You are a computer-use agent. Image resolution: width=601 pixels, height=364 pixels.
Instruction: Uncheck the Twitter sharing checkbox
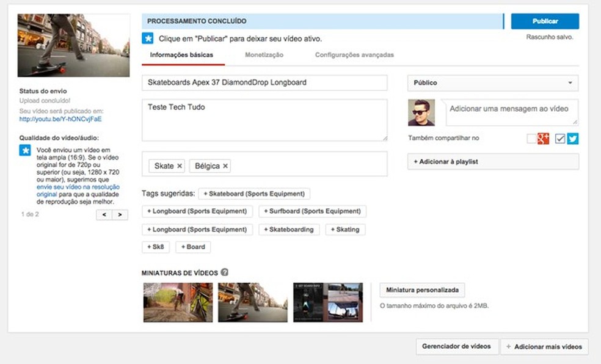click(x=560, y=139)
